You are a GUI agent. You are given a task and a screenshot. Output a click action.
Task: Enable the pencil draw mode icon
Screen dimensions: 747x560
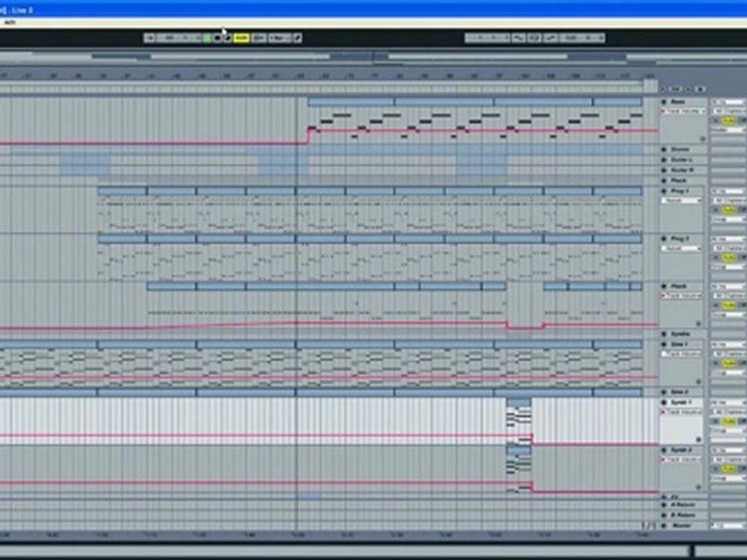pyautogui.click(x=298, y=38)
